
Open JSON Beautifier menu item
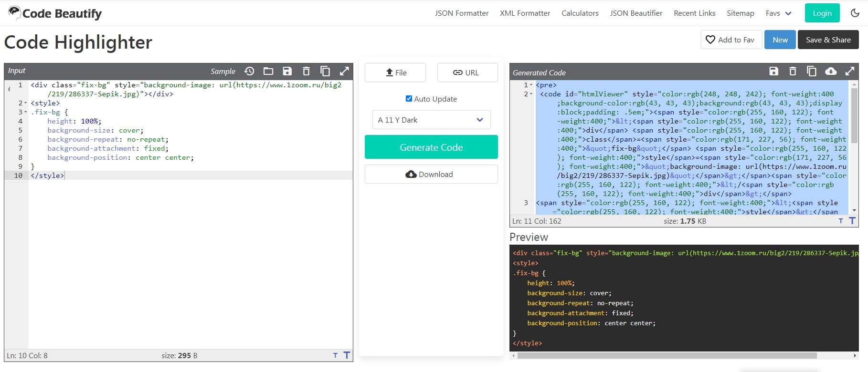click(636, 13)
